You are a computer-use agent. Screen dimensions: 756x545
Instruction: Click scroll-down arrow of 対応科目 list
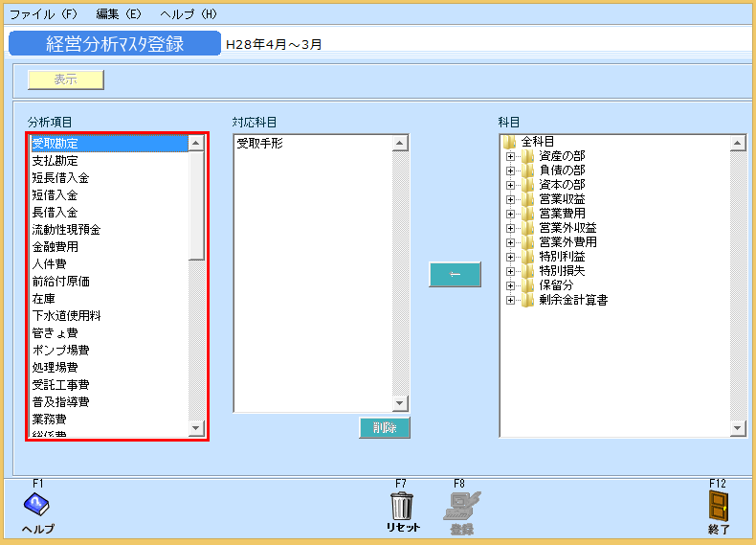coord(400,403)
